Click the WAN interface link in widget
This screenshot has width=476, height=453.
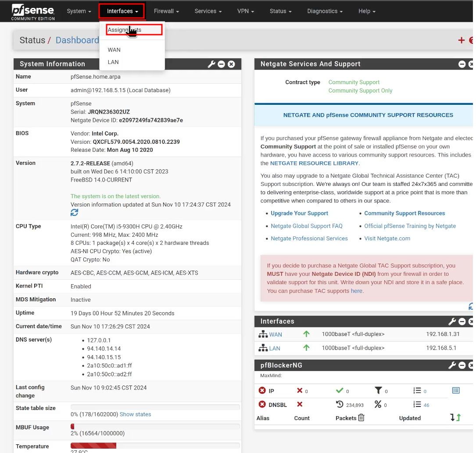click(x=276, y=334)
